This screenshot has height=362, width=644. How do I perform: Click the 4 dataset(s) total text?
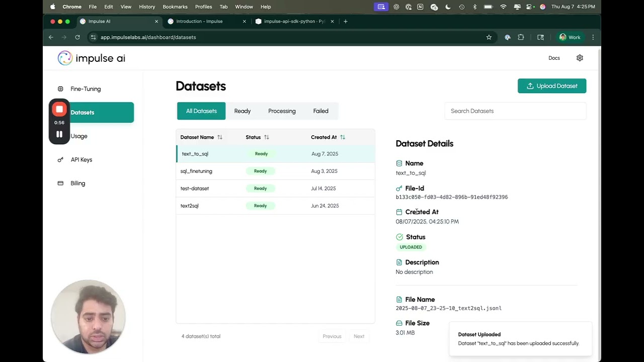(x=201, y=336)
